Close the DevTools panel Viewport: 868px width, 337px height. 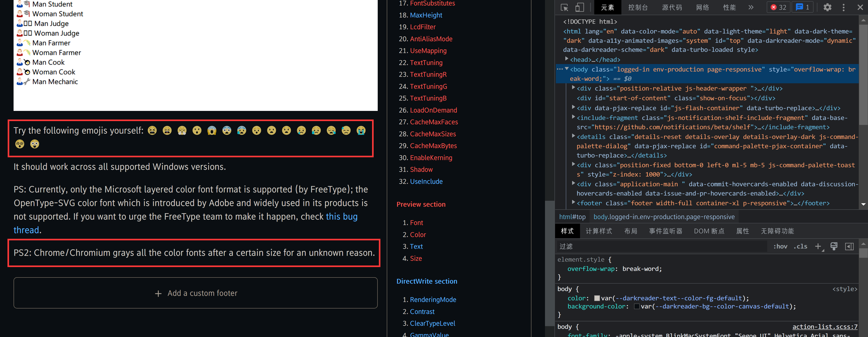pyautogui.click(x=860, y=7)
